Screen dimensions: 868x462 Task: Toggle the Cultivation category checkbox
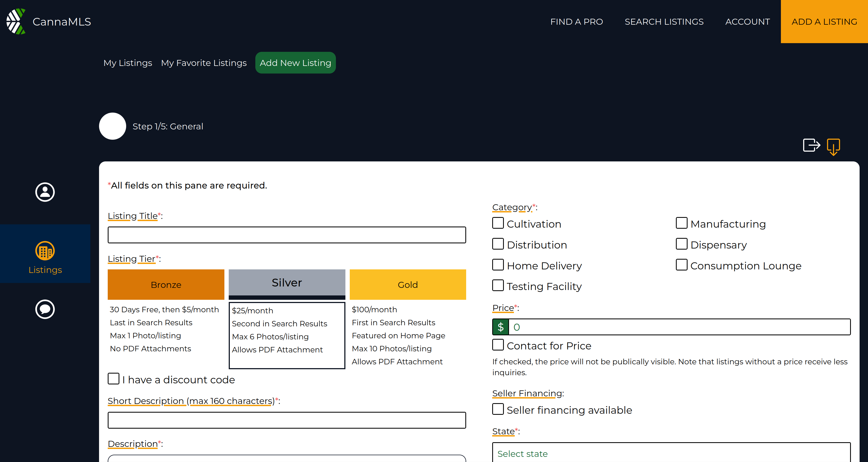498,224
